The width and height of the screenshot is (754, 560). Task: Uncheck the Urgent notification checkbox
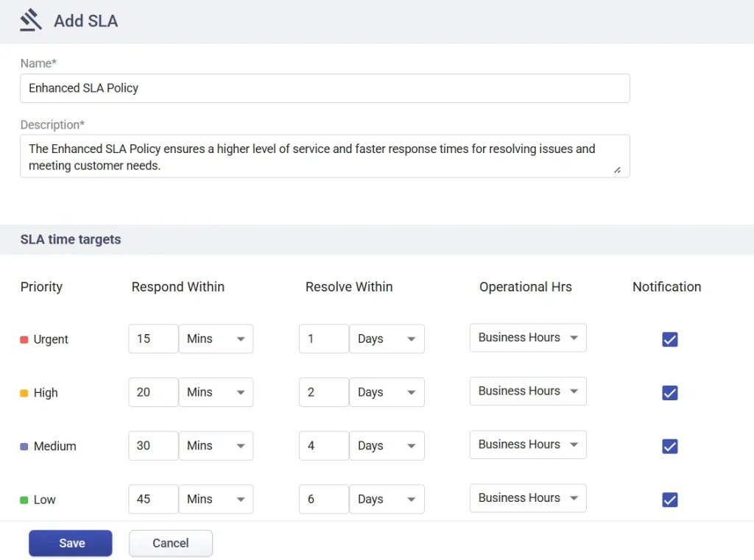(669, 339)
